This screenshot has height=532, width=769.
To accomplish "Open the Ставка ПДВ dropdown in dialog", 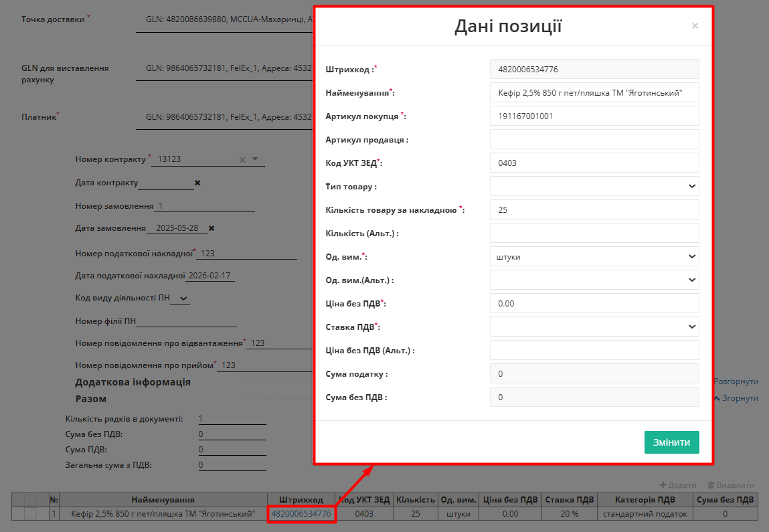I will pyautogui.click(x=594, y=327).
